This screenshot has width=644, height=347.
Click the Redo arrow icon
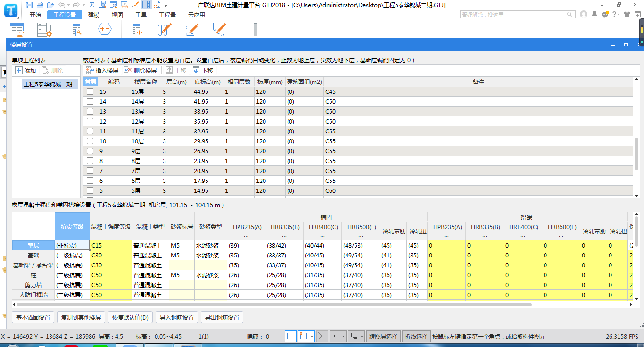tap(76, 5)
